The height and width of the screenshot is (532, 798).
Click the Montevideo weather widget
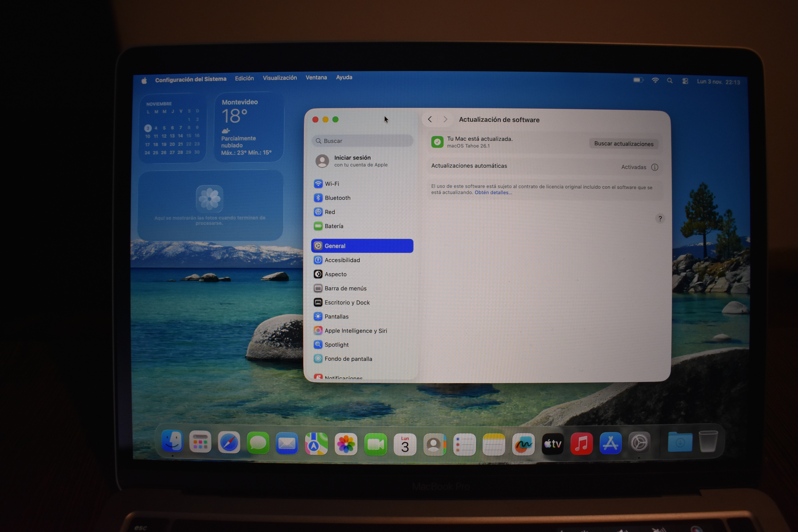coord(249,127)
